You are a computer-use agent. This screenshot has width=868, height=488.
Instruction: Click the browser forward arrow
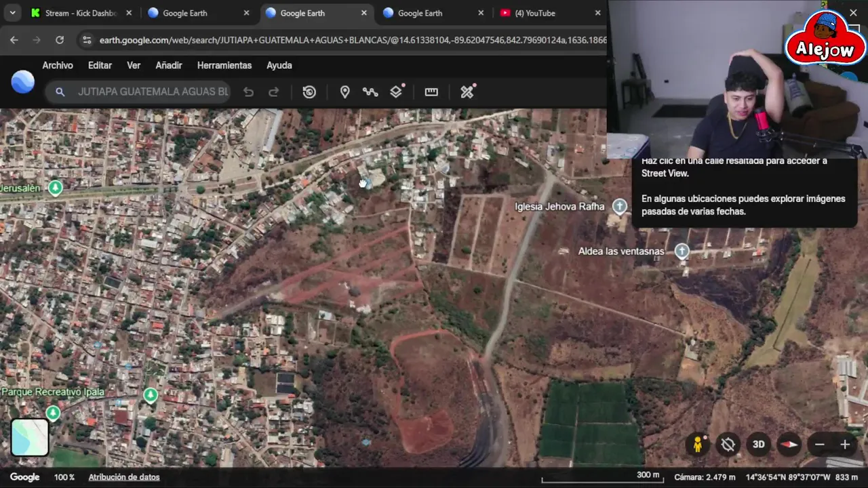pyautogui.click(x=37, y=40)
